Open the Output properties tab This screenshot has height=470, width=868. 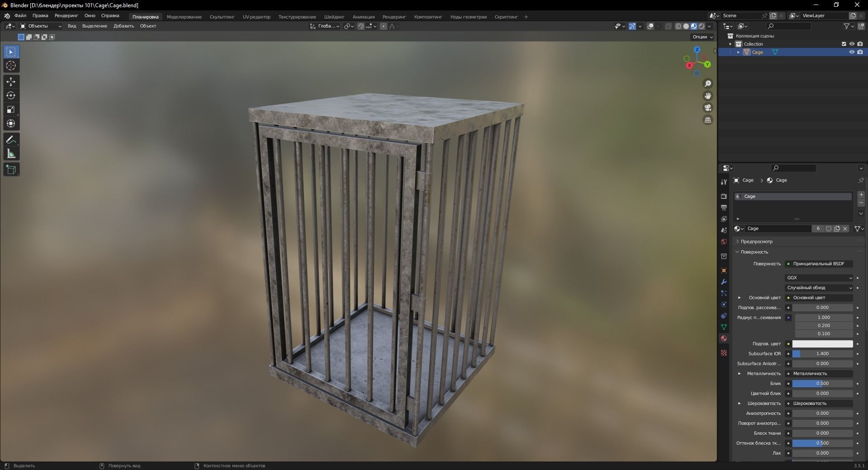point(724,207)
